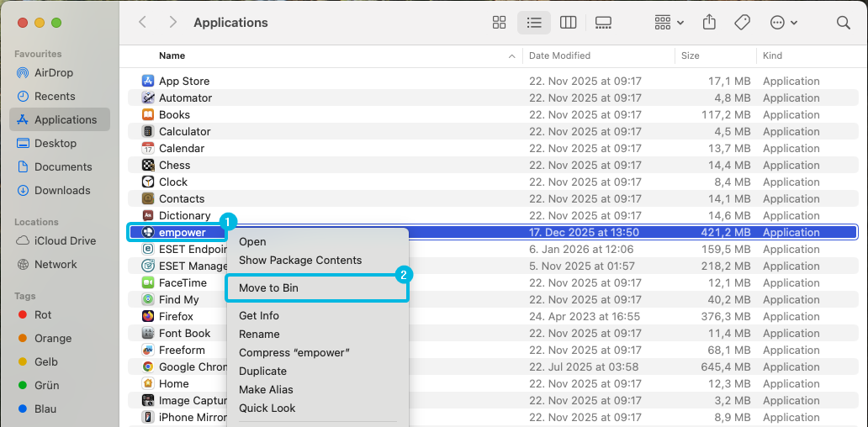Toggle sort direction arrow in Name column
This screenshot has height=427, width=868.
click(511, 55)
